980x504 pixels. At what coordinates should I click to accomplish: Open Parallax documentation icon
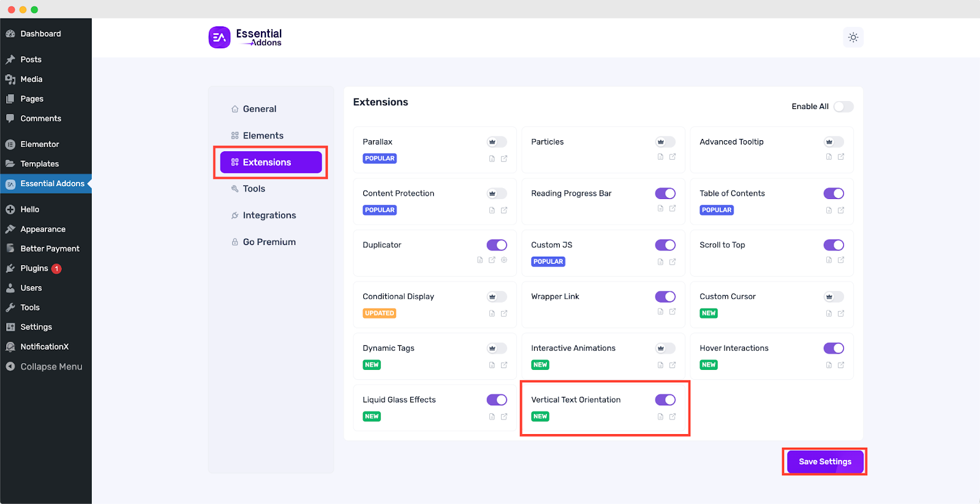point(492,159)
